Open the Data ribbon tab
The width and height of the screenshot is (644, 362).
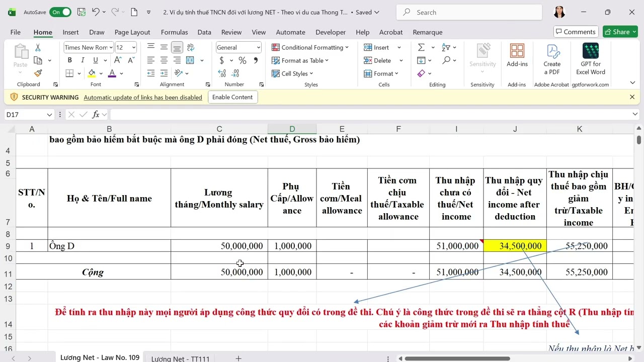(204, 32)
